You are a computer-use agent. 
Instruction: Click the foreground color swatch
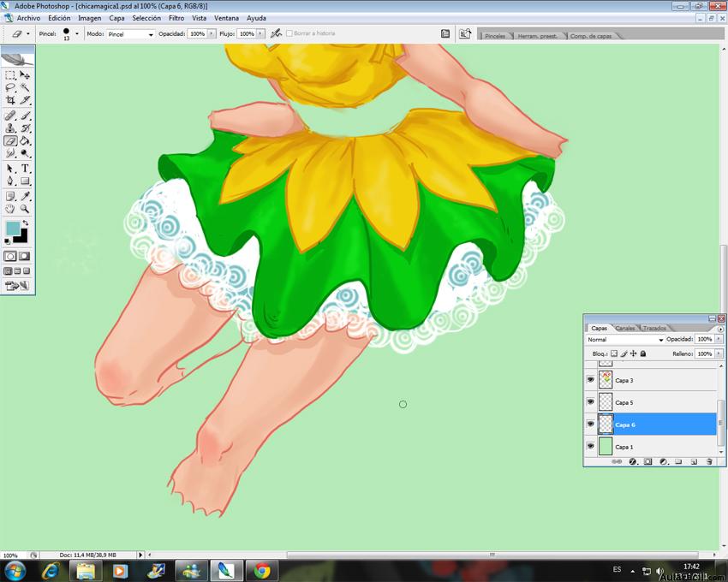(x=13, y=229)
